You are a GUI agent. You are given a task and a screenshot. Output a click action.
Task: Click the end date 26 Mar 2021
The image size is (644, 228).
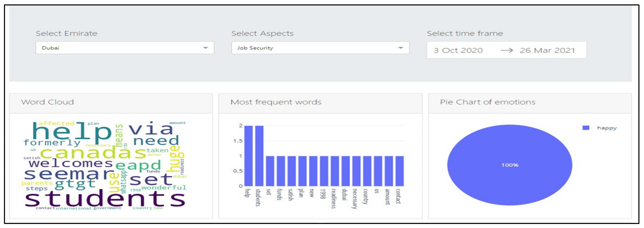547,50
